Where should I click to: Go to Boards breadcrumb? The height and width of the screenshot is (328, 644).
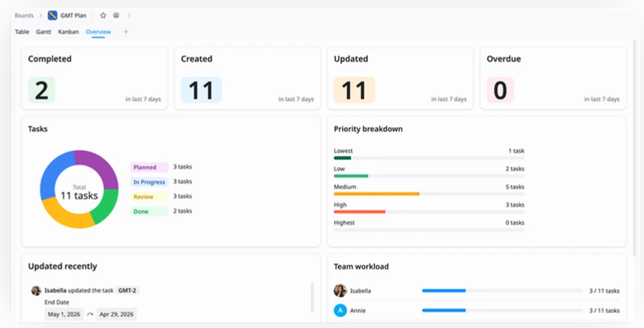[x=24, y=15]
